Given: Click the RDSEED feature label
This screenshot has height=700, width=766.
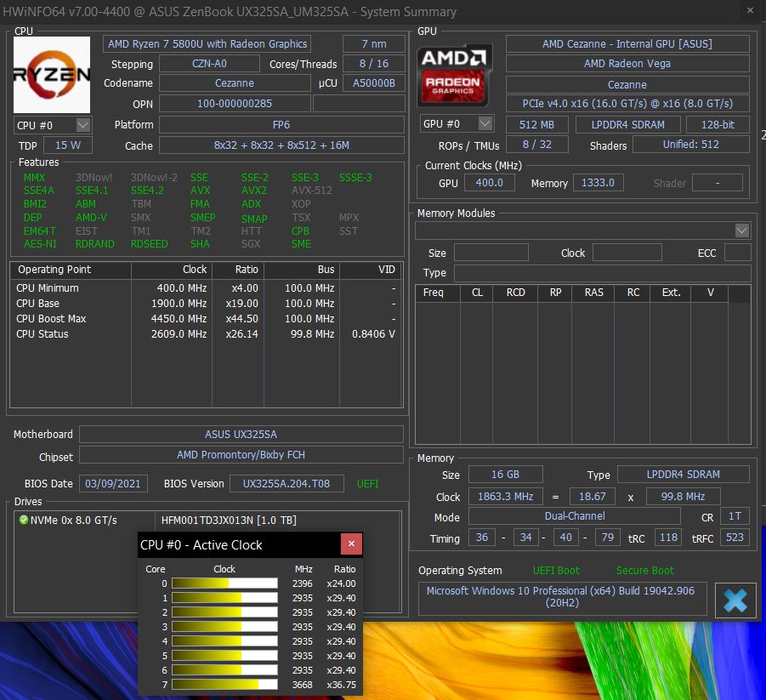Looking at the screenshot, I should 150,244.
